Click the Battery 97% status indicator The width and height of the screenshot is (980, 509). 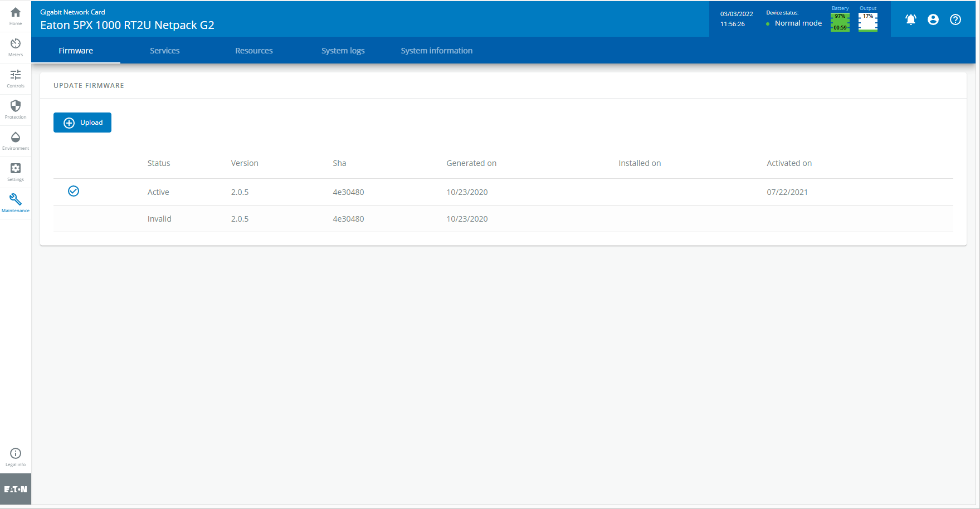[x=840, y=22]
